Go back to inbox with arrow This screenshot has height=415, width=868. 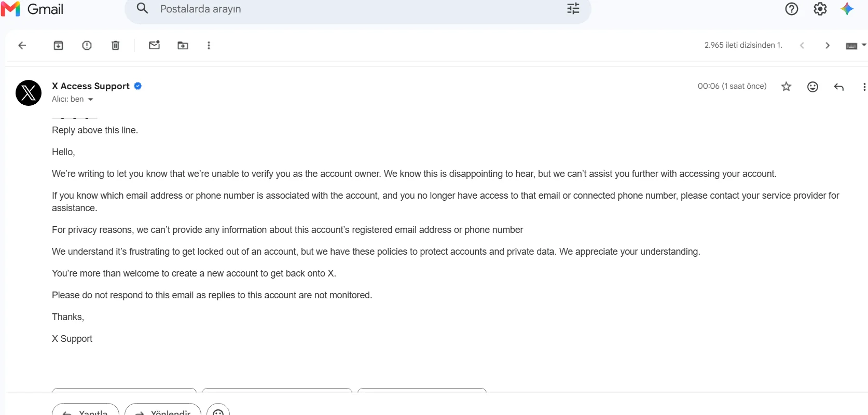click(x=22, y=46)
